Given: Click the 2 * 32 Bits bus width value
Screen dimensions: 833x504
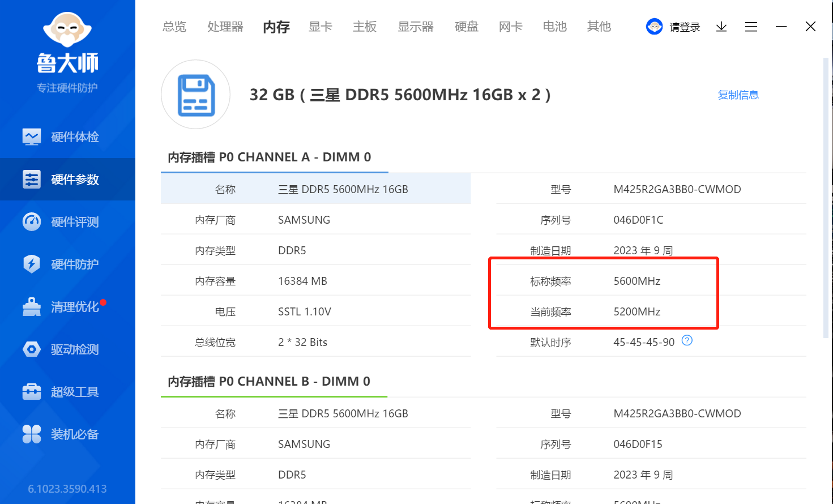Looking at the screenshot, I should 302,342.
